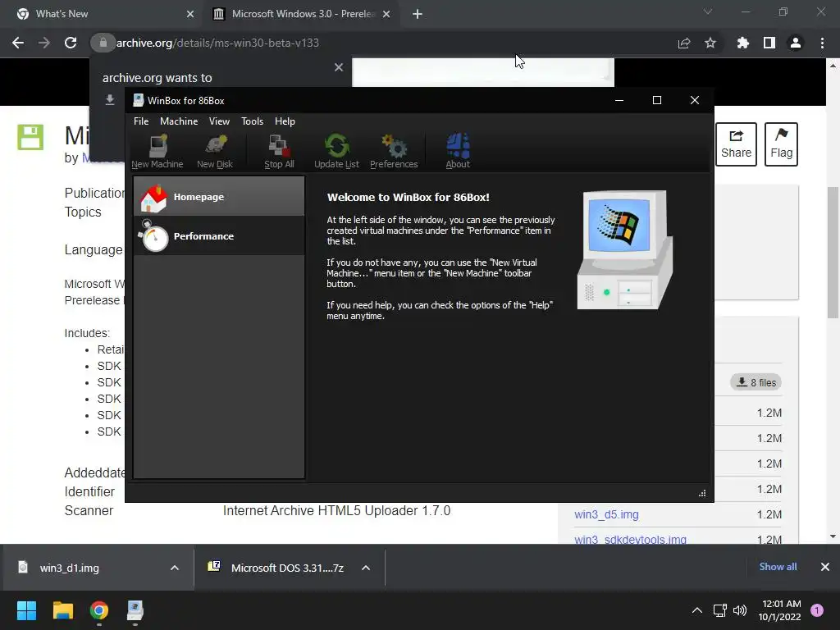Viewport: 840px width, 630px height.
Task: Open Chrome tab search chevron
Action: 708,11
